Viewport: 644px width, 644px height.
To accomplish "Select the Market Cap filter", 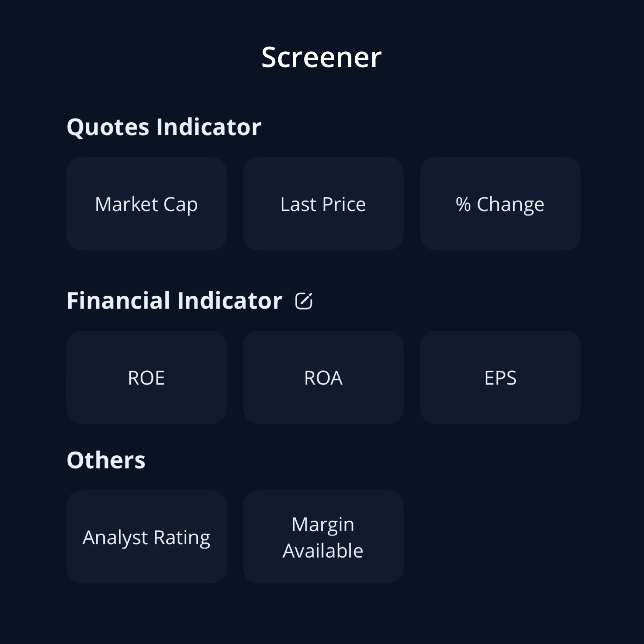I will 146,204.
